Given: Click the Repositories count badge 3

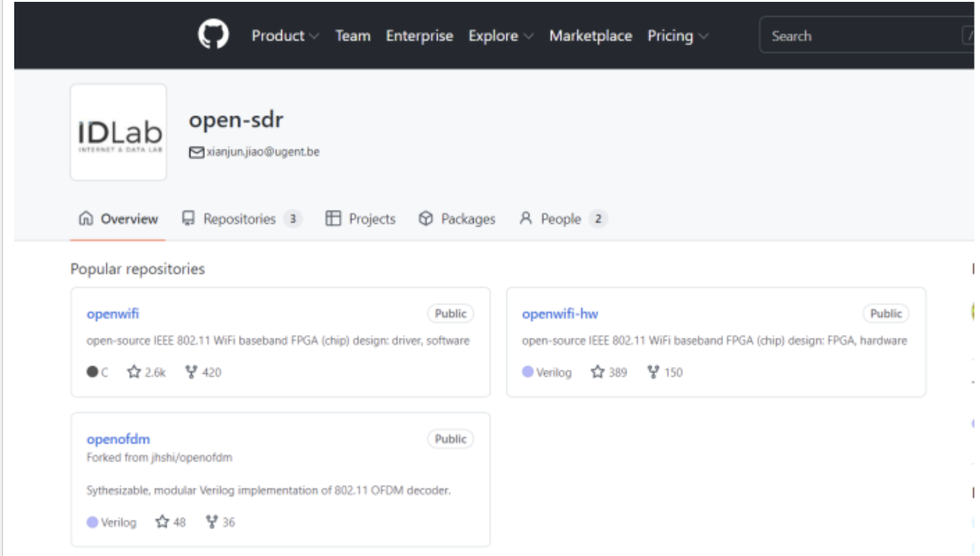Looking at the screenshot, I should (293, 219).
